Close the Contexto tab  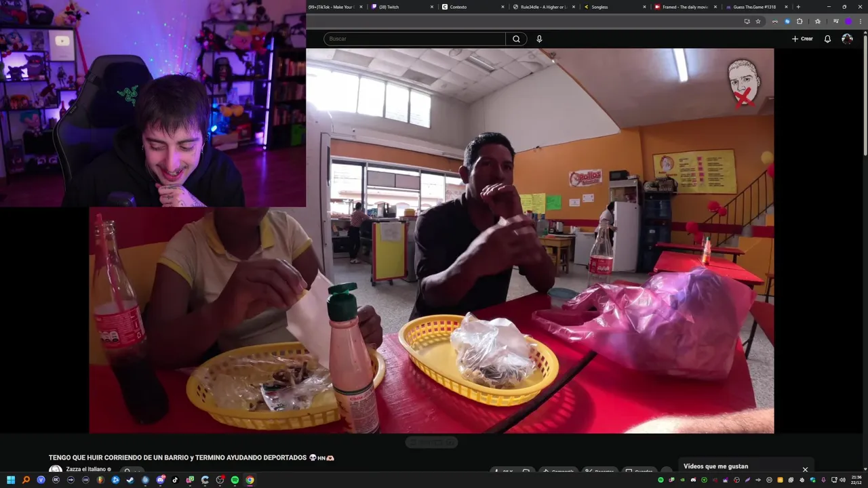click(x=502, y=7)
